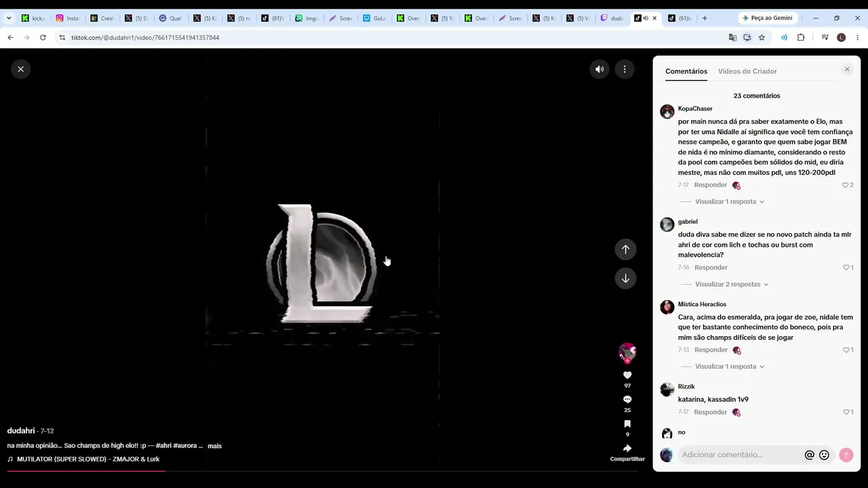The image size is (868, 488).
Task: Open the dudahri username below video
Action: 21,430
